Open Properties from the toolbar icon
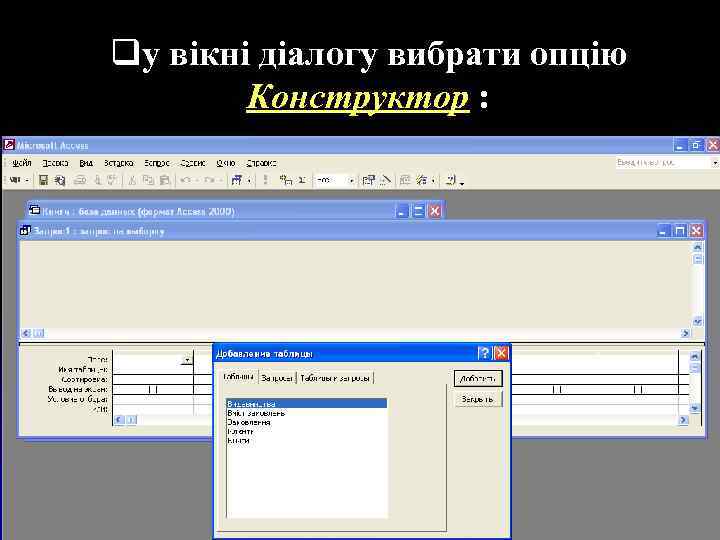720x540 pixels. (368, 180)
